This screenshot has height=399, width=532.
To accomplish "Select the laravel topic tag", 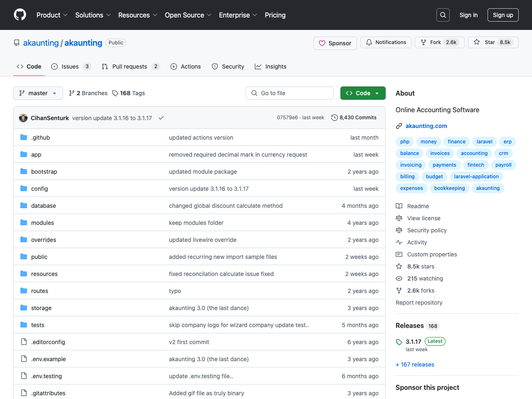I will [485, 142].
